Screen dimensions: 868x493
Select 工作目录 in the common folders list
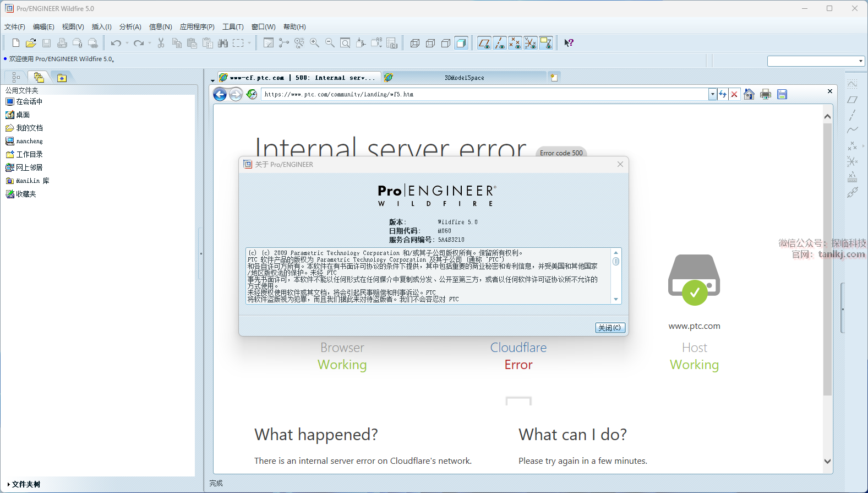coord(29,154)
